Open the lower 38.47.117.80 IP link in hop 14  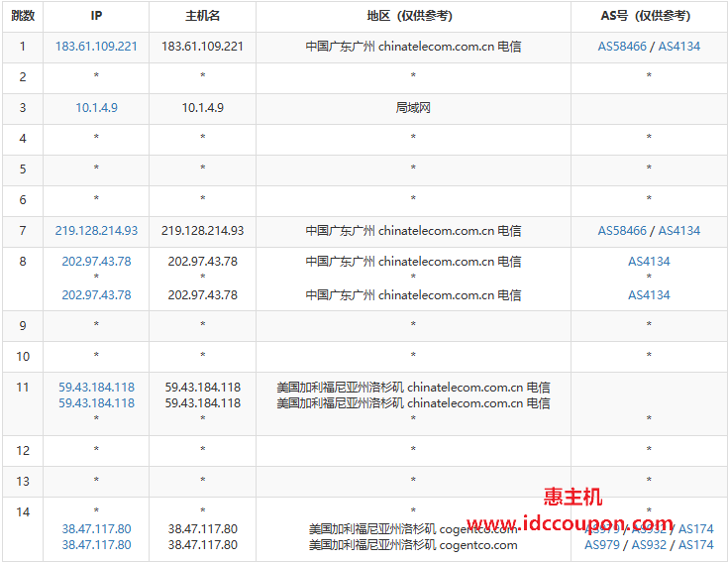(96, 545)
